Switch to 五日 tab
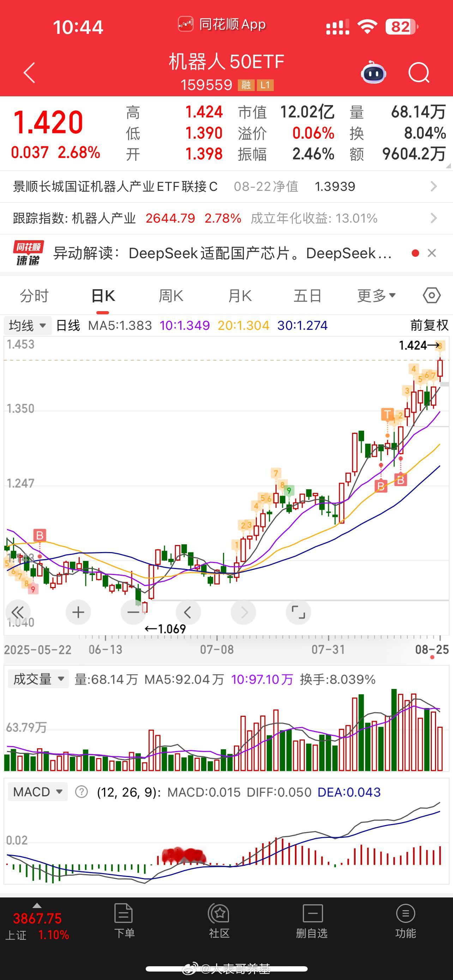 pyautogui.click(x=308, y=296)
